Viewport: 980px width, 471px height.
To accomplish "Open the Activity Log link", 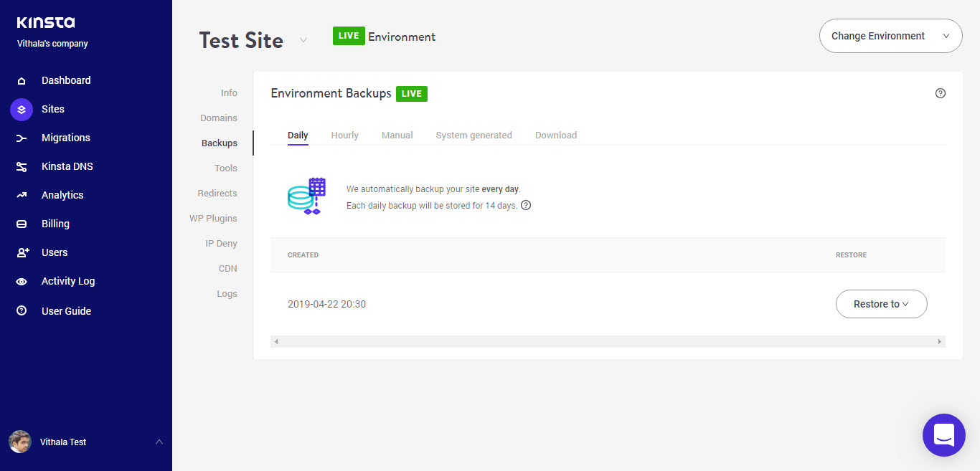I will [x=68, y=281].
